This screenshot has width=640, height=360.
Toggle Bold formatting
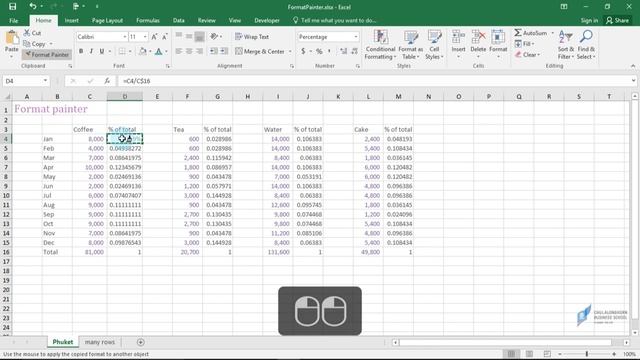(x=81, y=51)
